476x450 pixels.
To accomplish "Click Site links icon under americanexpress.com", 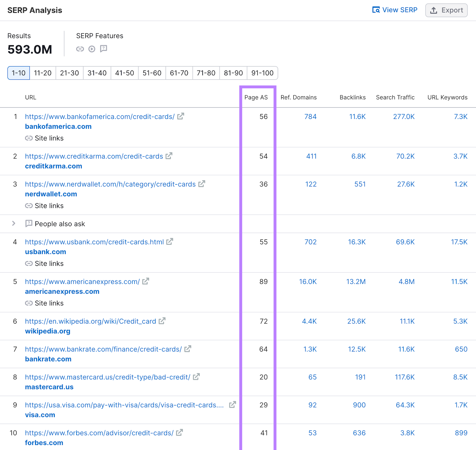I will tap(29, 303).
